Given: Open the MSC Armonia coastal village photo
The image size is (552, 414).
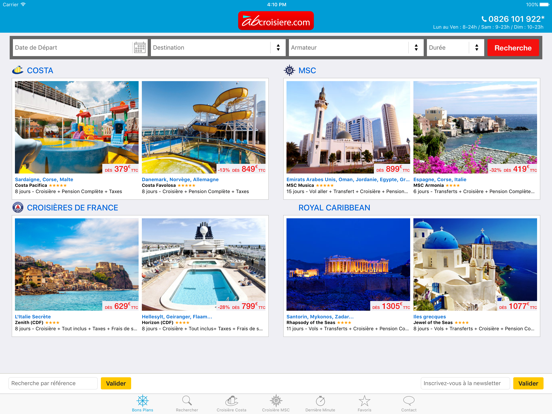Looking at the screenshot, I should point(475,127).
